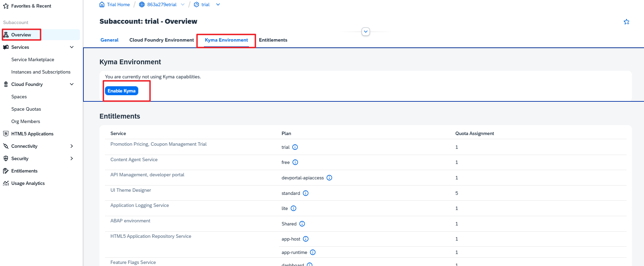The width and height of the screenshot is (644, 266).
Task: Click the Usage Analytics chart icon
Action: click(6, 183)
